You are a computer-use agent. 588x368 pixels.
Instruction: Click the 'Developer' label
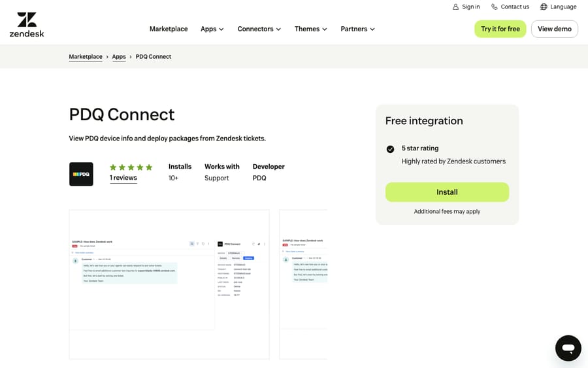(x=269, y=167)
